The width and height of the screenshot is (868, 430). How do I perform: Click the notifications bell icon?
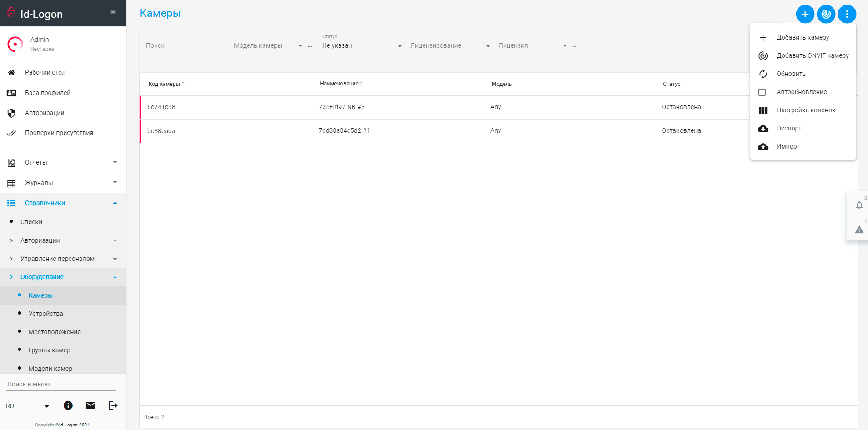point(859,205)
